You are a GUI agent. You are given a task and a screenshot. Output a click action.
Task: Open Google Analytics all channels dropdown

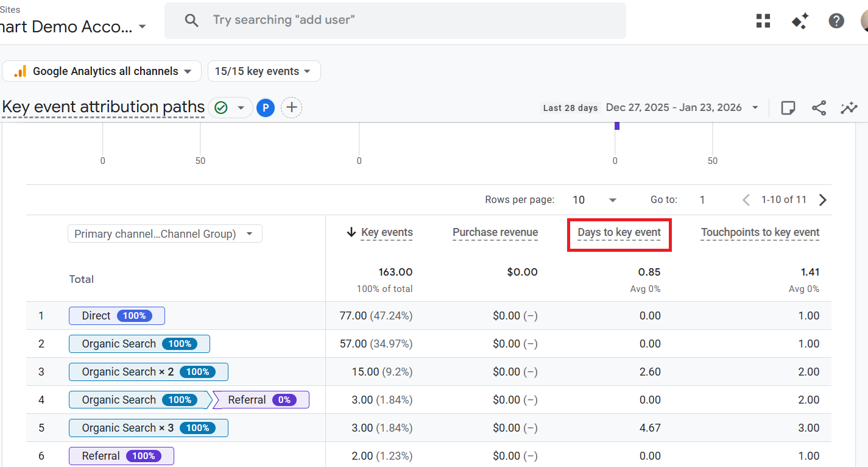pos(102,71)
